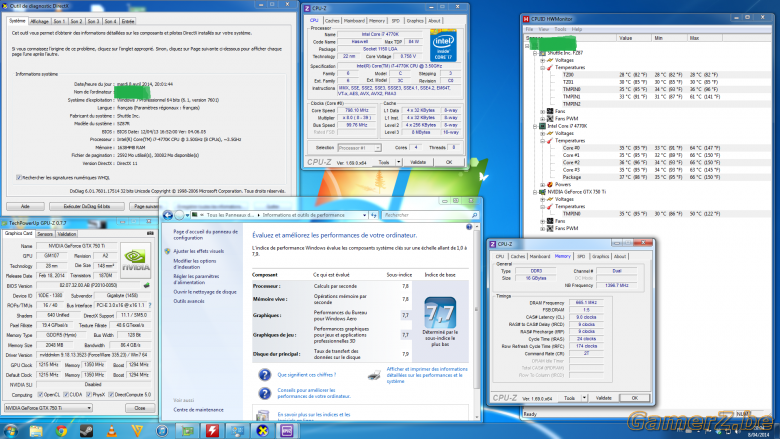Open Steam from the taskbar
Screen dimensions: 780x439
tap(87, 431)
